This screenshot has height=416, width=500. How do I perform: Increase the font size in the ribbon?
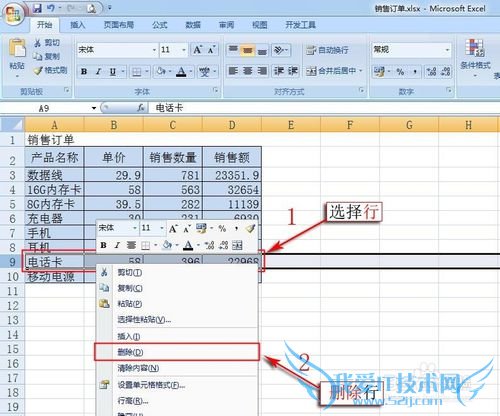(197, 50)
